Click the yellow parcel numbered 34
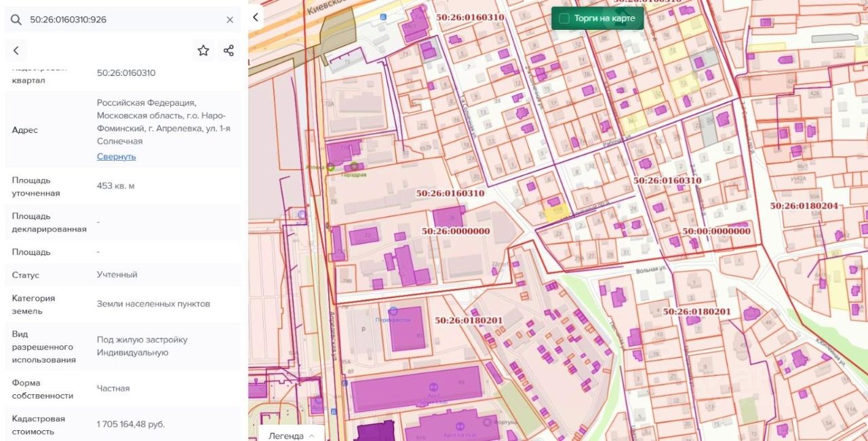The height and width of the screenshot is (441, 868). [x=632, y=121]
